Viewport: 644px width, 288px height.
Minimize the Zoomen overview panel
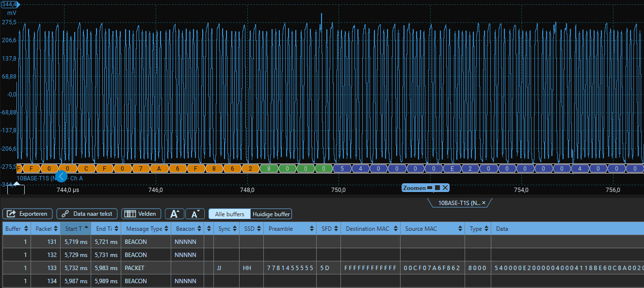429,188
